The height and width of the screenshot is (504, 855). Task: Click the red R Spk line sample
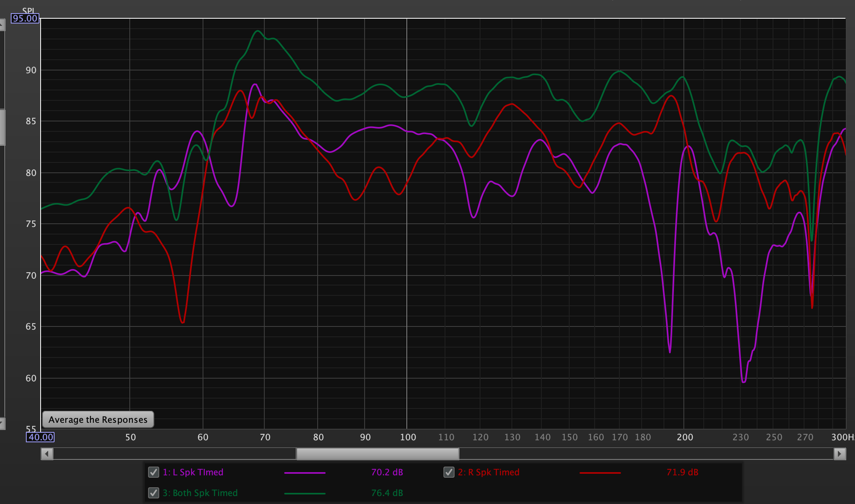600,473
